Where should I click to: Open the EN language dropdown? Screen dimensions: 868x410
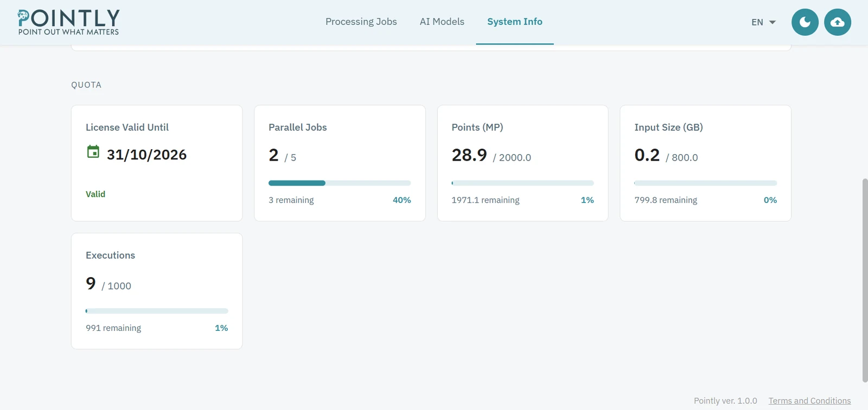click(764, 22)
